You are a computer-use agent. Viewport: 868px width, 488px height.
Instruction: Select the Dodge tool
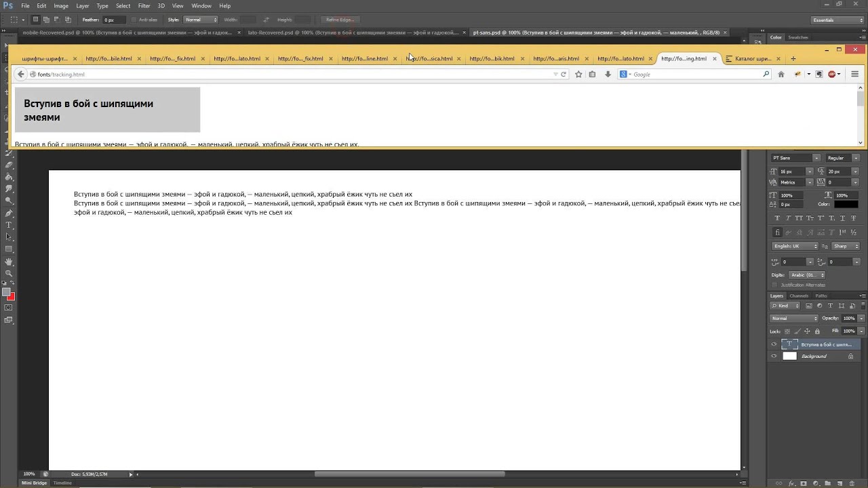tap(9, 201)
